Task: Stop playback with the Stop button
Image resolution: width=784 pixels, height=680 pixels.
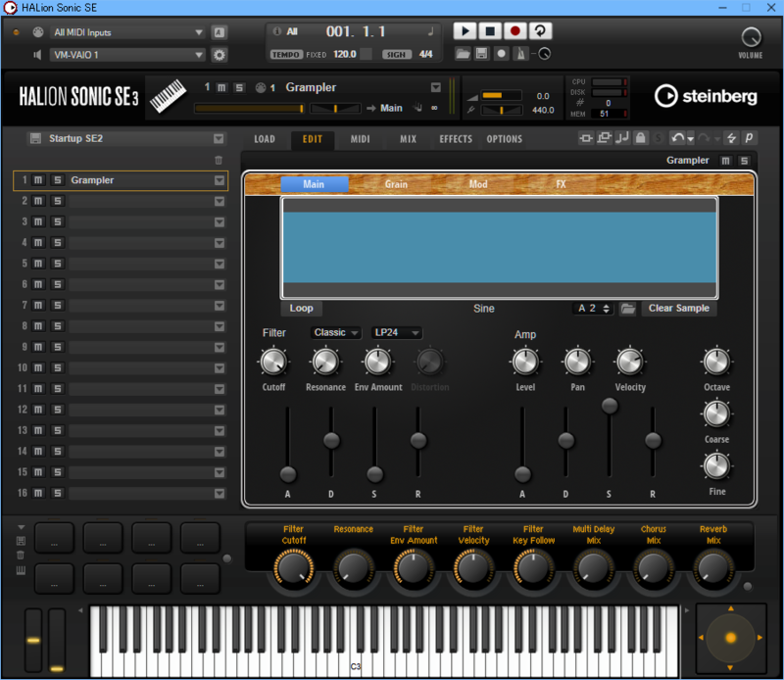Action: point(490,31)
